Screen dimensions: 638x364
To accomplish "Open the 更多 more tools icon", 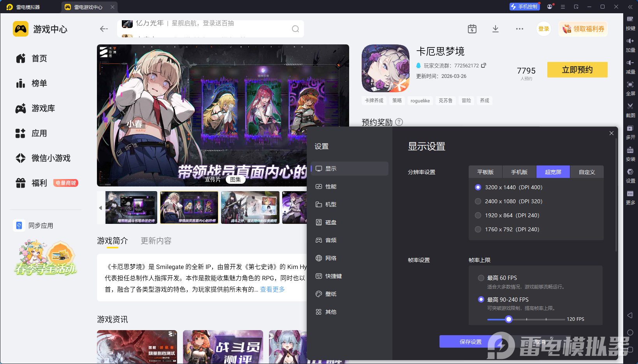I will (x=630, y=193).
